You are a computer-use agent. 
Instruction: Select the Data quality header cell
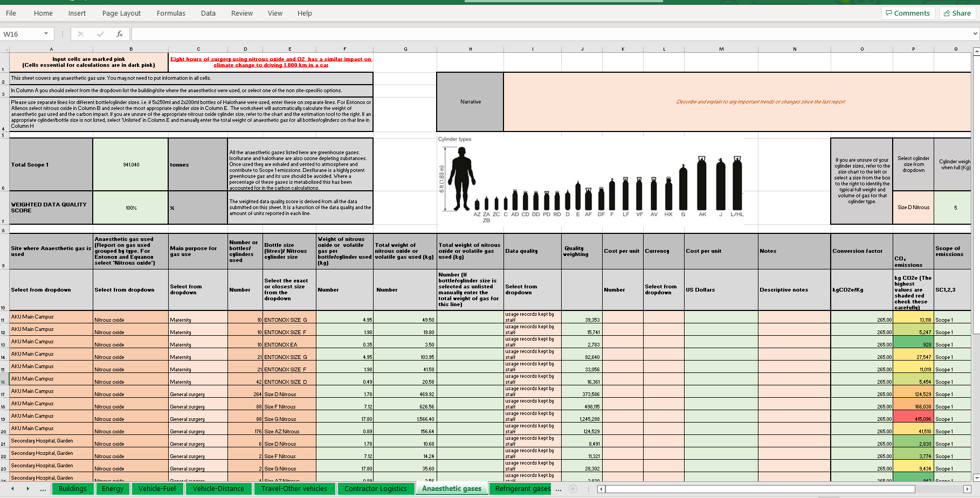click(x=532, y=251)
